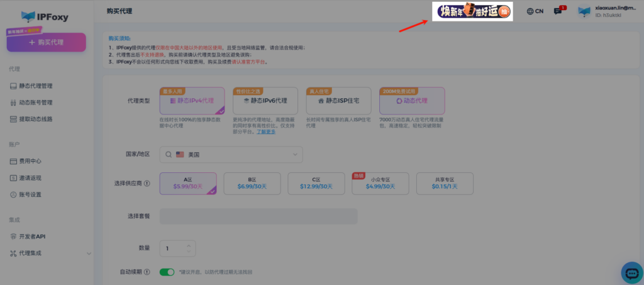Expand the 代理集成 sidebar menu
Image resolution: width=644 pixels, height=285 pixels.
(x=88, y=253)
